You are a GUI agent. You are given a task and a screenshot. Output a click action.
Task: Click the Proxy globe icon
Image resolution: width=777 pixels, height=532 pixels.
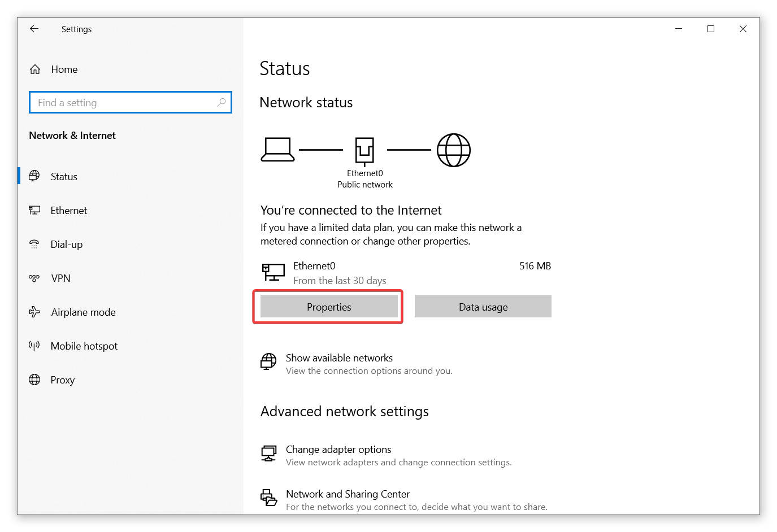pyautogui.click(x=34, y=380)
